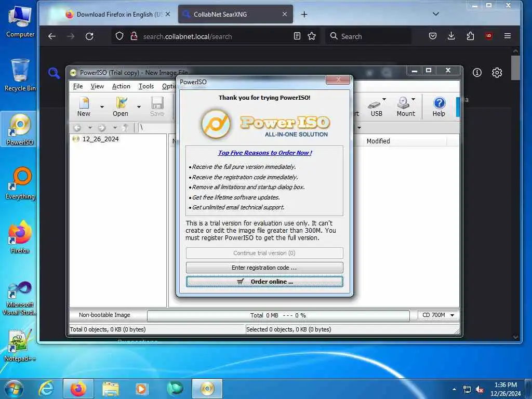This screenshot has height=399, width=532.
Task: Open the Recycle Bin desktop icon
Action: click(x=20, y=75)
